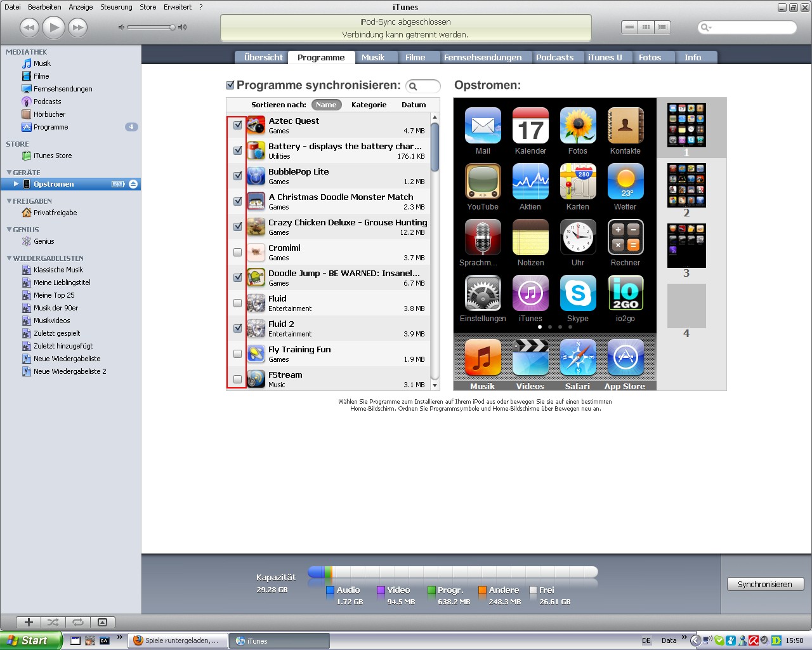Select the App Store dock icon
The height and width of the screenshot is (650, 812).
(625, 357)
